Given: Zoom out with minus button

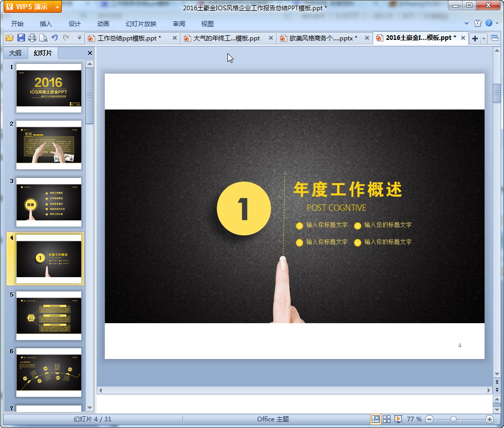Looking at the screenshot, I should 429,419.
